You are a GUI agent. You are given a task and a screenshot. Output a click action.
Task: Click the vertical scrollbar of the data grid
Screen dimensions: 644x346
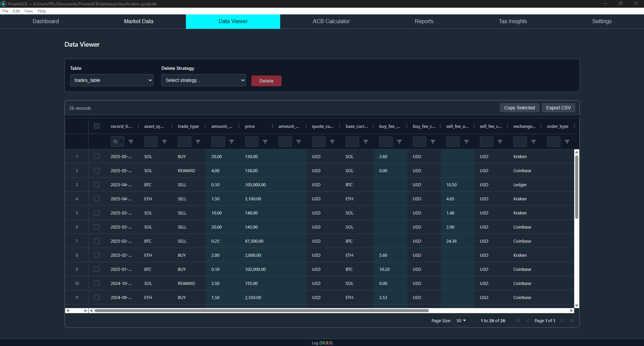coord(576,185)
